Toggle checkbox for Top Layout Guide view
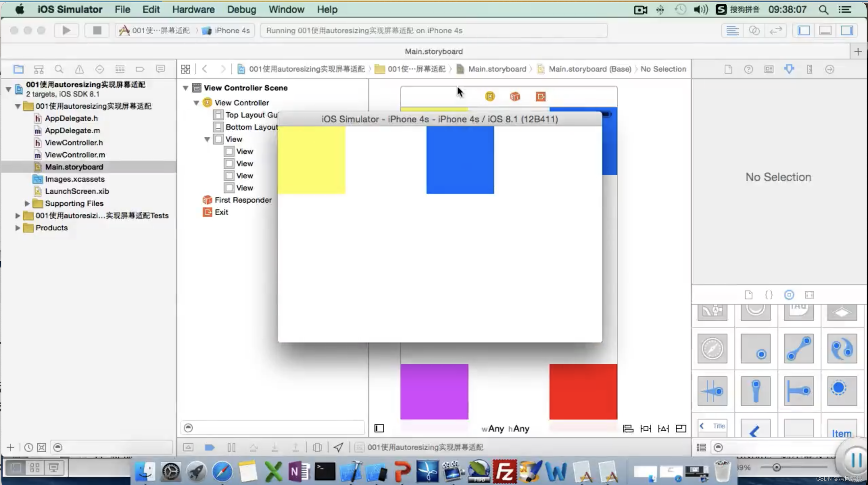The height and width of the screenshot is (485, 868). coord(218,114)
